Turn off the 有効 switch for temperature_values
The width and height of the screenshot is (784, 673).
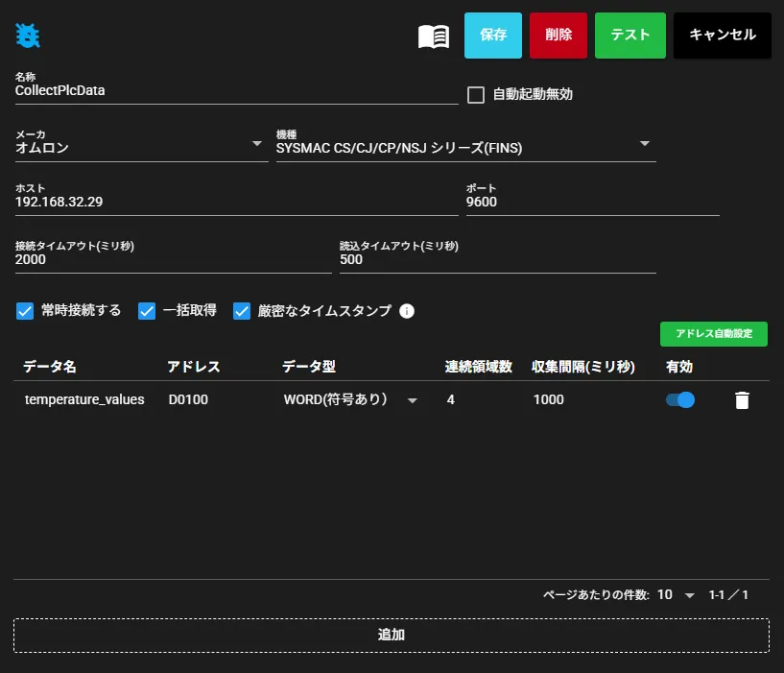[x=680, y=399]
